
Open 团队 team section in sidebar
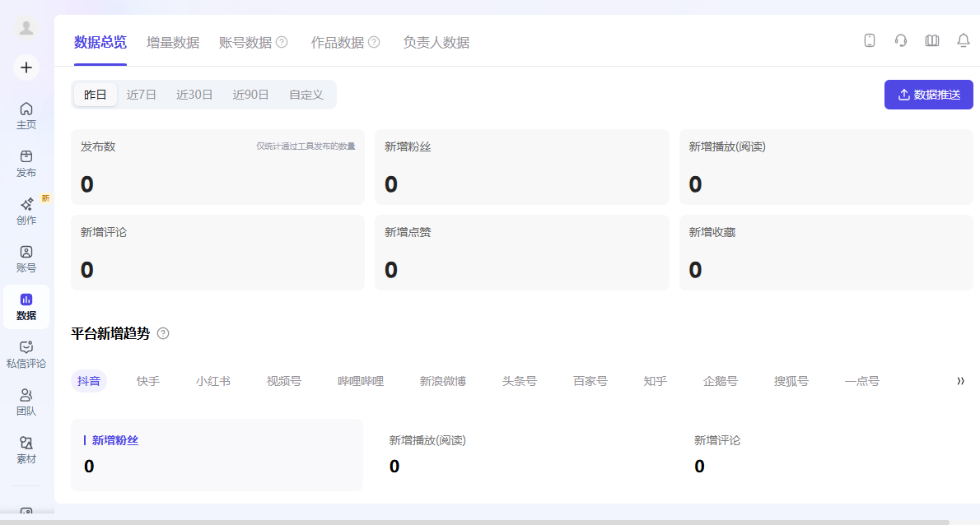26,402
